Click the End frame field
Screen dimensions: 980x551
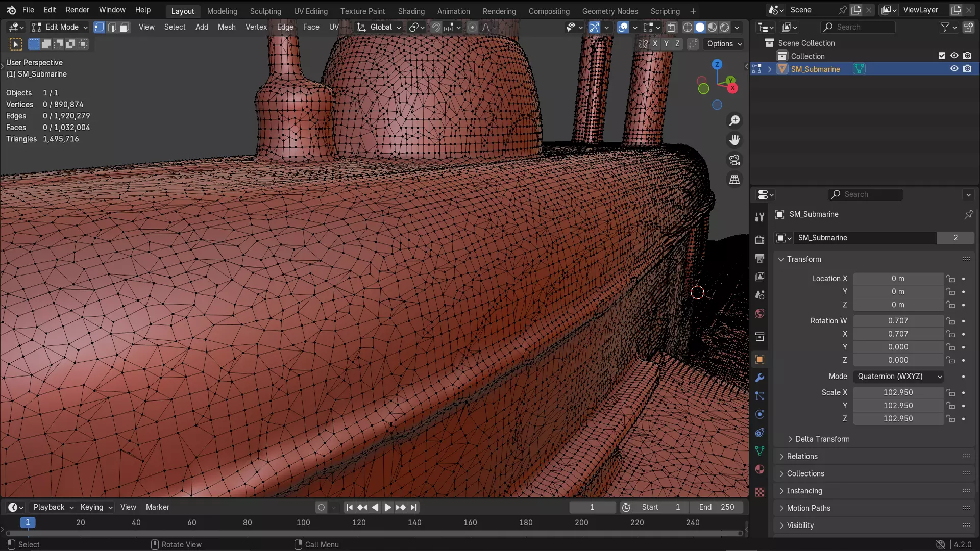(717, 507)
